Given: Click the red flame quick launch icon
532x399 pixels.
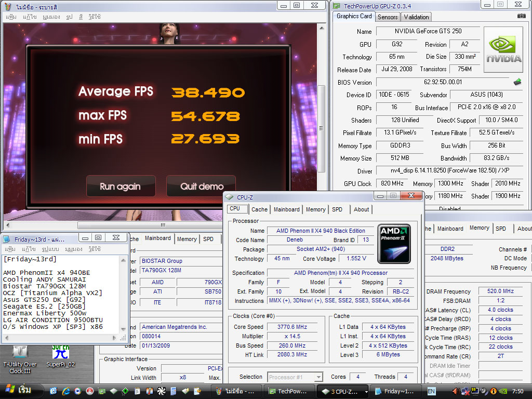Looking at the screenshot, I should point(89,391).
